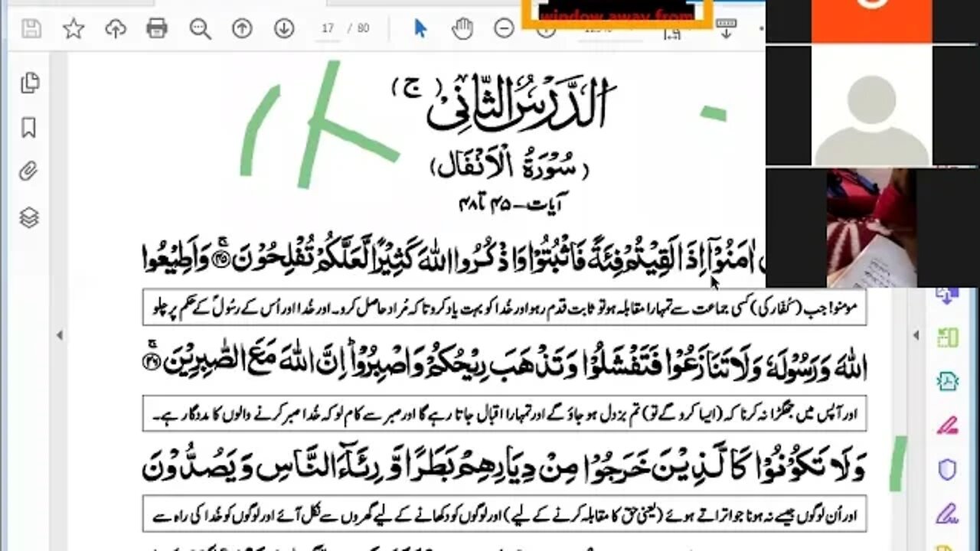Image resolution: width=980 pixels, height=551 pixels.
Task: Open the Compress PDF tool
Action: pyautogui.click(x=947, y=381)
